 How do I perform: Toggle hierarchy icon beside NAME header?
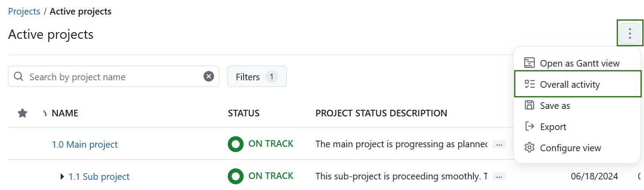pos(45,114)
